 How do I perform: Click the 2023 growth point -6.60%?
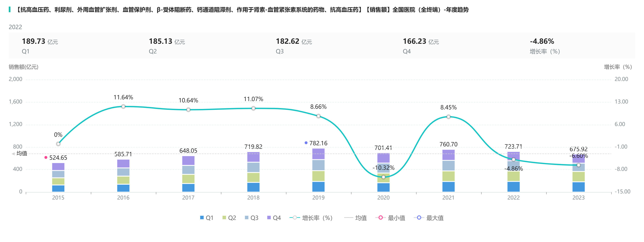click(578, 165)
